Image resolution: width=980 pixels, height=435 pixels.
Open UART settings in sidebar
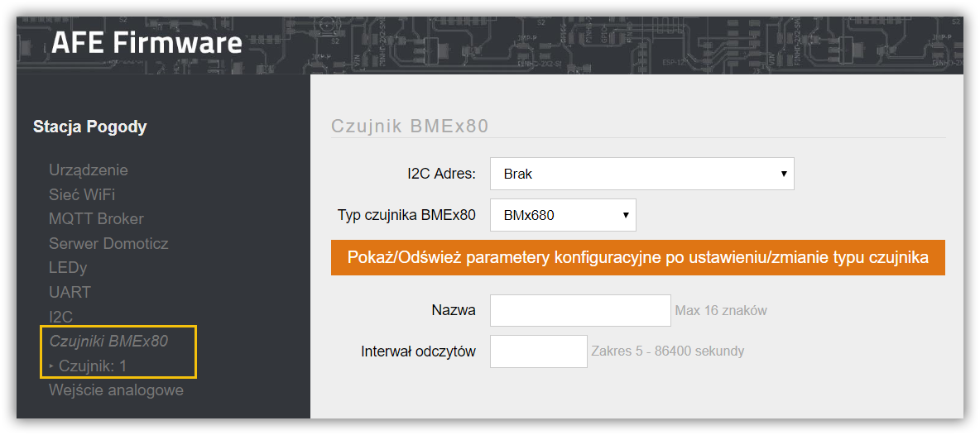[x=70, y=292]
